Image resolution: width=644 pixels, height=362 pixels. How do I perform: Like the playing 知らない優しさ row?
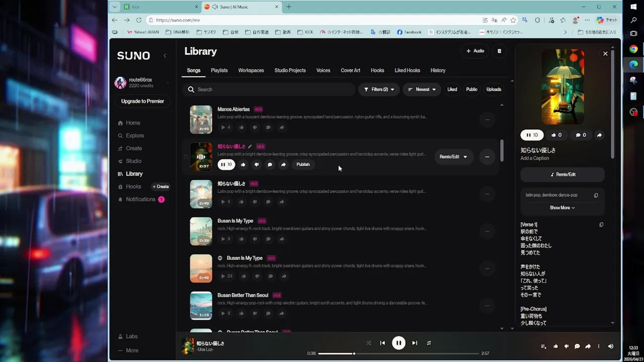243,164
